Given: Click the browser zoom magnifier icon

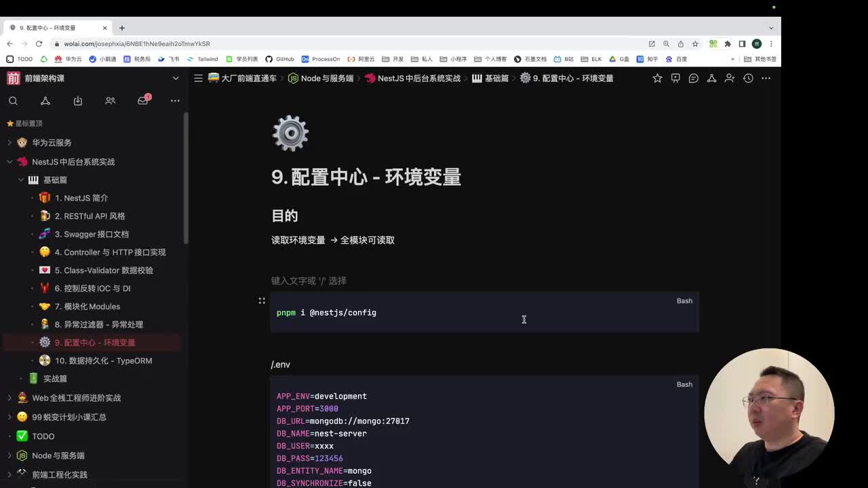Looking at the screenshot, I should [x=666, y=43].
